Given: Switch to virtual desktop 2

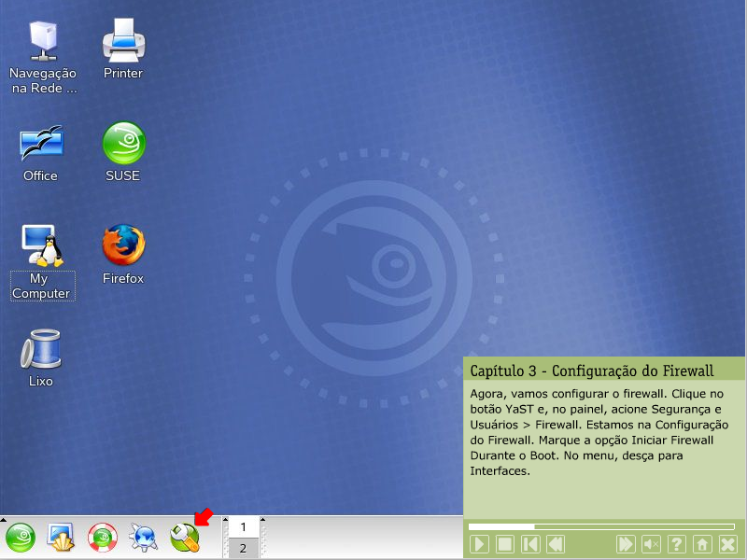Looking at the screenshot, I should coord(243,549).
